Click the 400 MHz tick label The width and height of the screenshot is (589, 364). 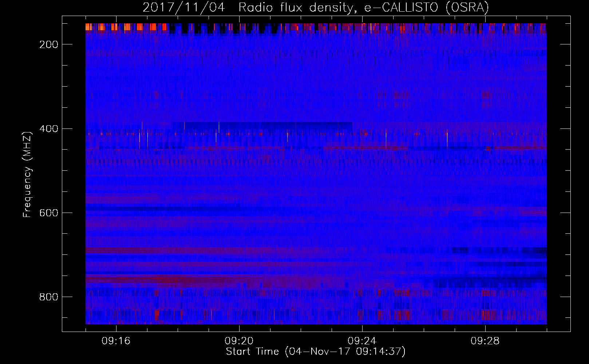49,129
